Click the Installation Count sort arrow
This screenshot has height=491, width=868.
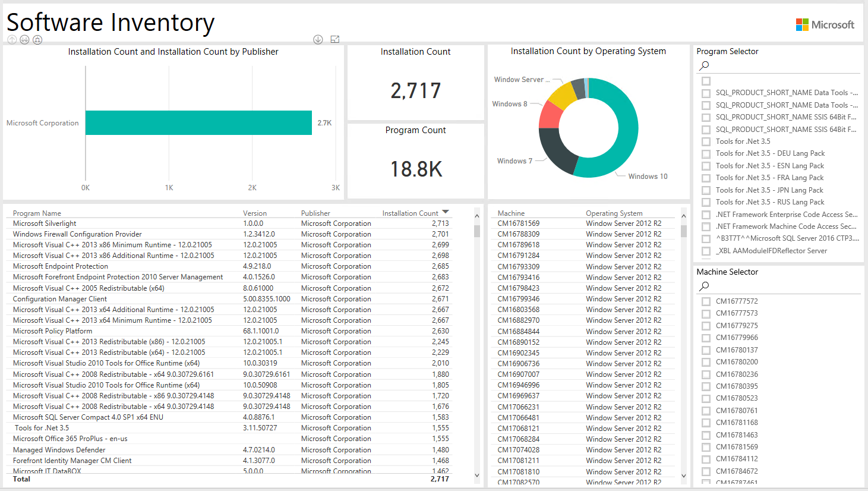[x=446, y=212]
